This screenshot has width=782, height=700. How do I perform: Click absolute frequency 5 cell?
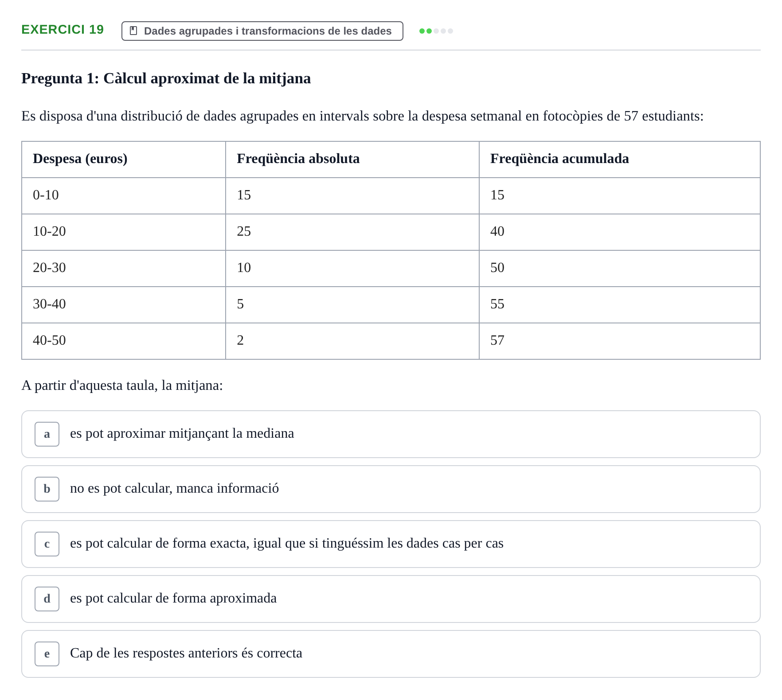pos(352,305)
